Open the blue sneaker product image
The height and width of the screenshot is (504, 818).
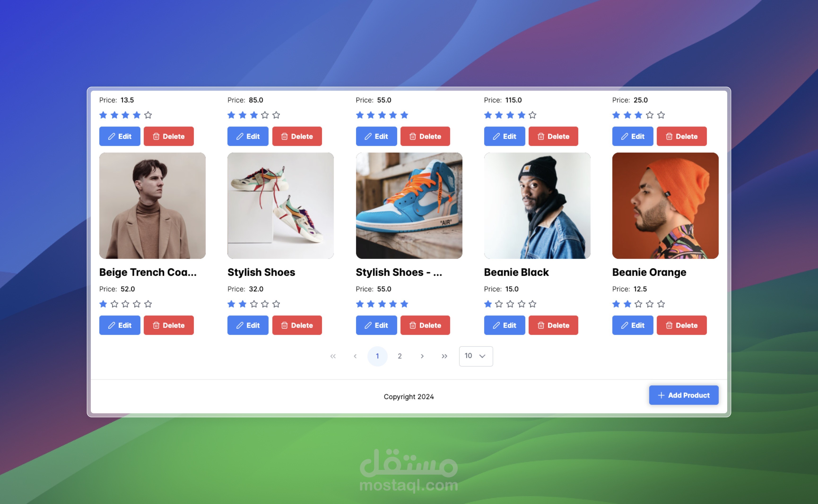409,206
